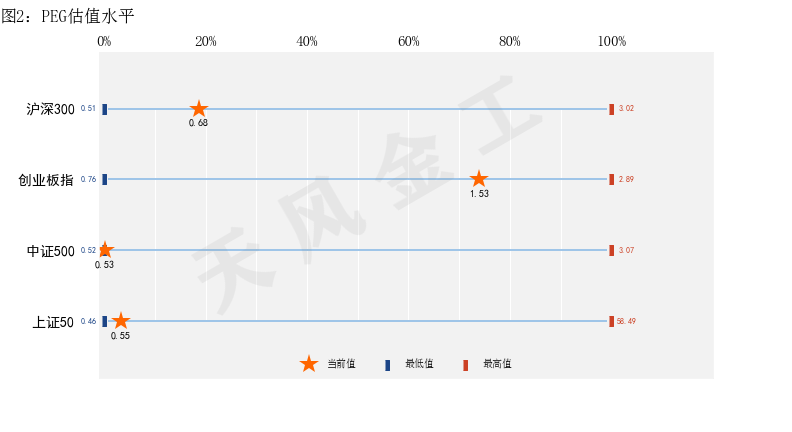Screen dimensions: 792x432
Task: Click the chart title 图2：PEG估值水平
Action: click(68, 16)
